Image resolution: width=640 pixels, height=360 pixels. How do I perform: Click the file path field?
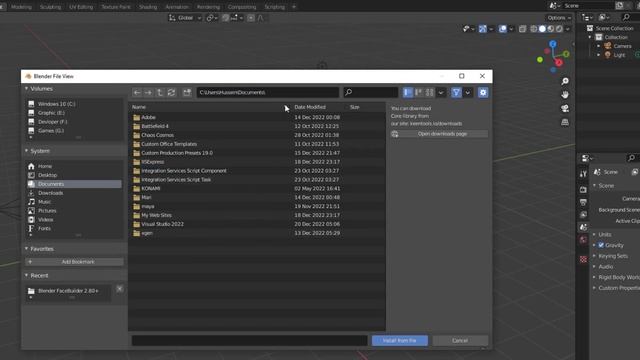[x=268, y=93]
